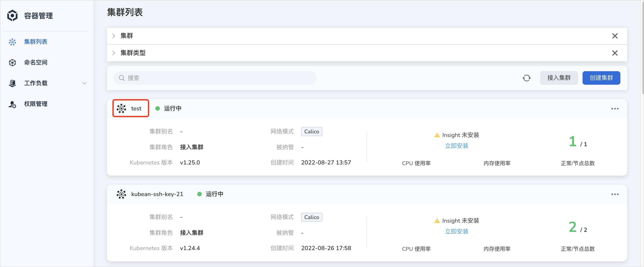644x267 pixels.
Task: Click 立即安装 for the test cluster
Action: coord(456,146)
